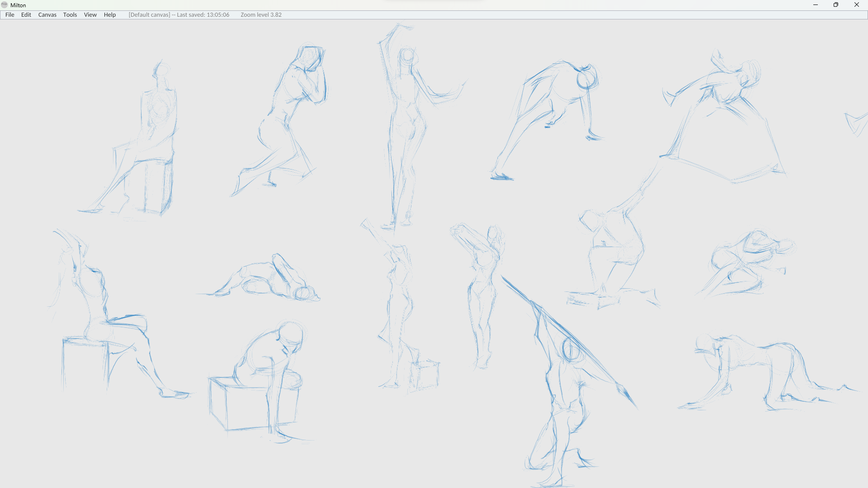The image size is (868, 488).
Task: Click the lying figure sketch on canvas
Action: coord(267,280)
